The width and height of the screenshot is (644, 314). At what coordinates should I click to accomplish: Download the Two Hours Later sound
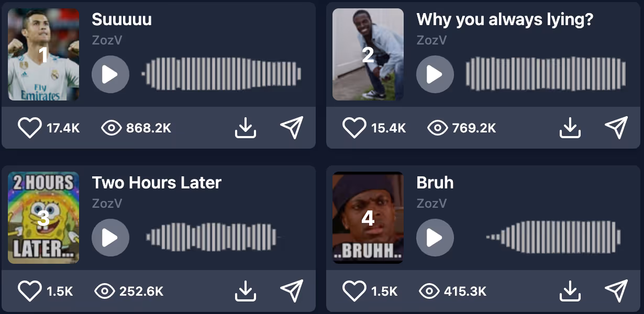coord(246,291)
